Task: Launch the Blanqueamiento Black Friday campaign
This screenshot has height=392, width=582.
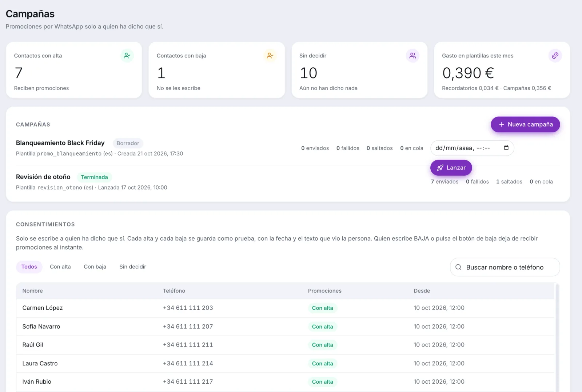Action: tap(451, 168)
